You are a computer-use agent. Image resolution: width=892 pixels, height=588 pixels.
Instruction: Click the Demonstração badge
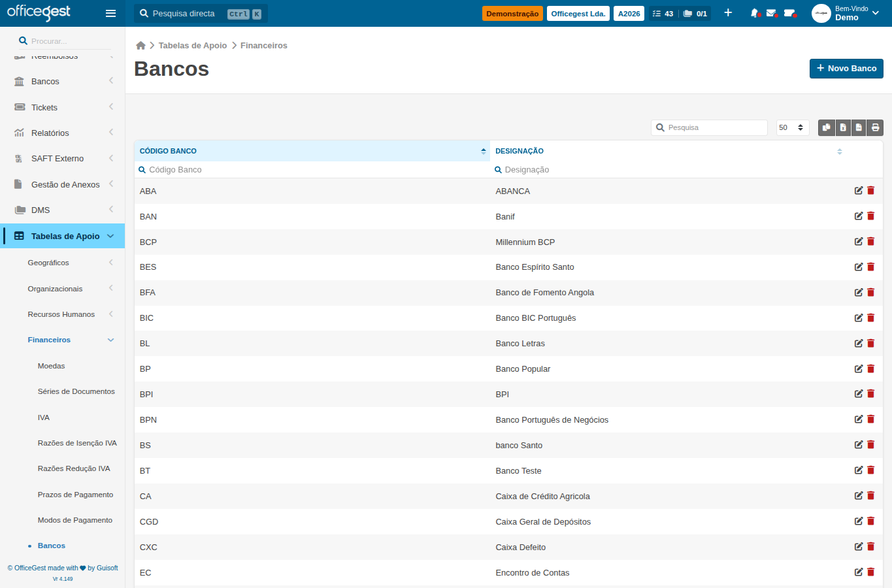pyautogui.click(x=512, y=14)
